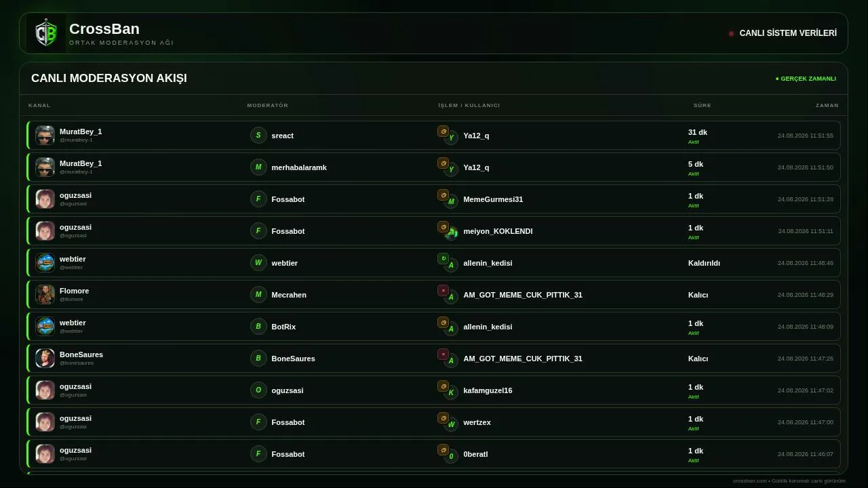
Task: Open MuratBey_1 avatar in sreact row
Action: 45,136
